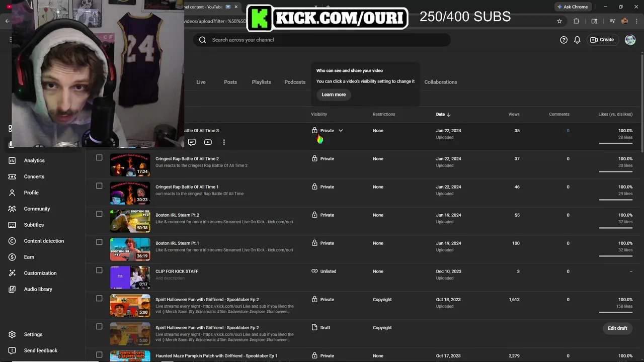Screen dimensions: 644x362
Task: Change visibility of Cringest Rap Battle 1
Action: pyautogui.click(x=323, y=187)
